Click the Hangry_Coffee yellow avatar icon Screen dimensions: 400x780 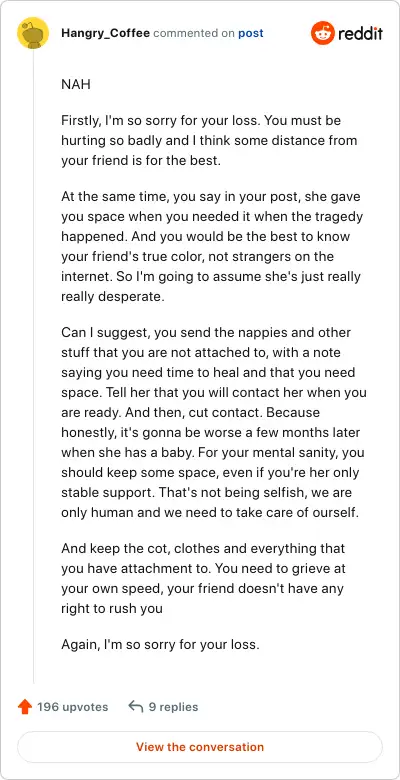33,33
